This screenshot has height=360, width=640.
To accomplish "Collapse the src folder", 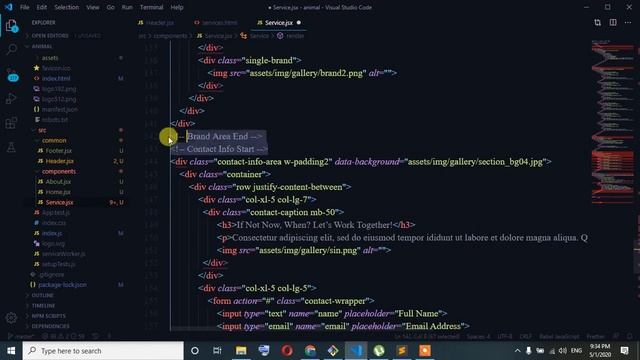I will [42, 130].
